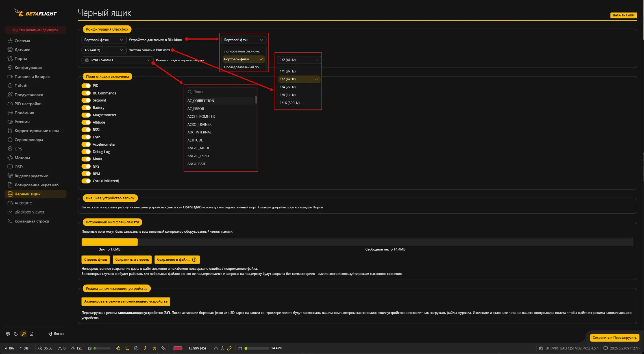Open the 1/2 (4kHz) logging rate dropdown
Screen dimensions: 644x354
104,50
